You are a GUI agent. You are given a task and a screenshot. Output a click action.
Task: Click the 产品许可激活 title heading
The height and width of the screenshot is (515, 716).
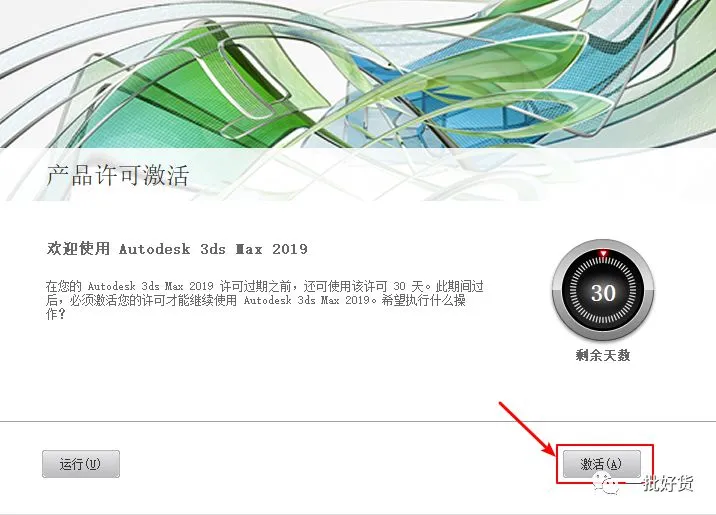[118, 175]
